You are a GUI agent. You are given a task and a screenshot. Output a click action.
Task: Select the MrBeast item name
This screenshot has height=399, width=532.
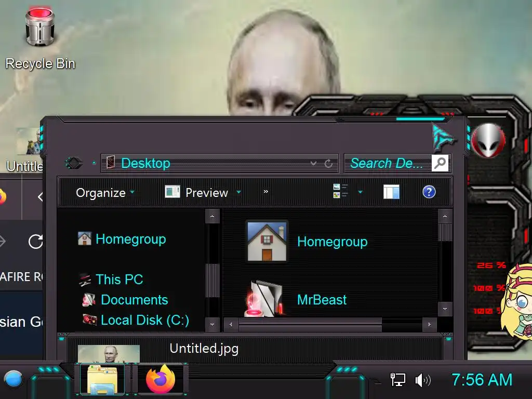pyautogui.click(x=322, y=300)
